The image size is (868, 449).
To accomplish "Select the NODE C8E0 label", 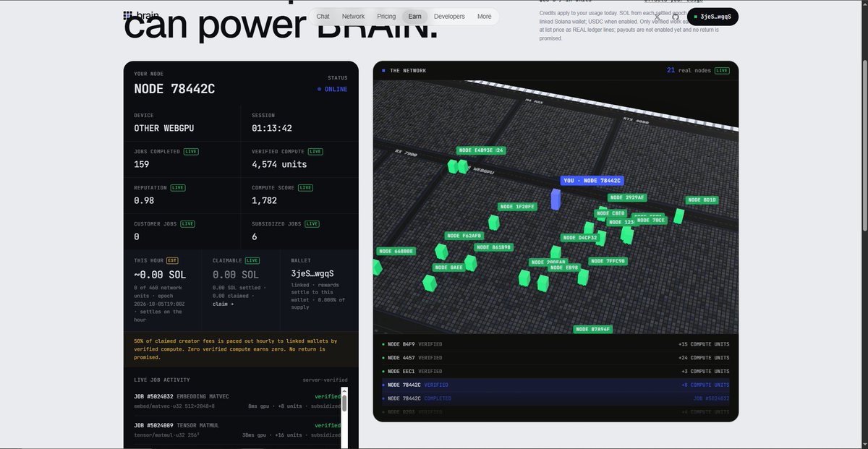I will 610,213.
